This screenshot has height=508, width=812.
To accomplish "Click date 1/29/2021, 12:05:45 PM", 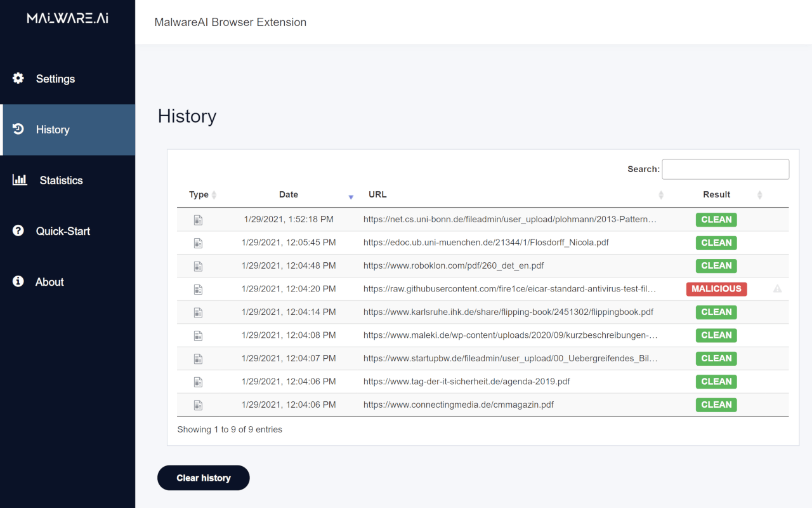I will 289,243.
